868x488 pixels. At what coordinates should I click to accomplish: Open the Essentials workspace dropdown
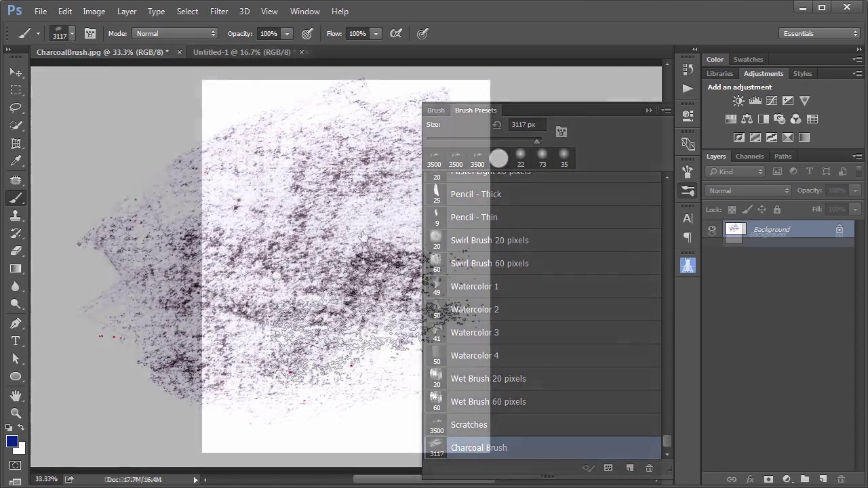819,33
